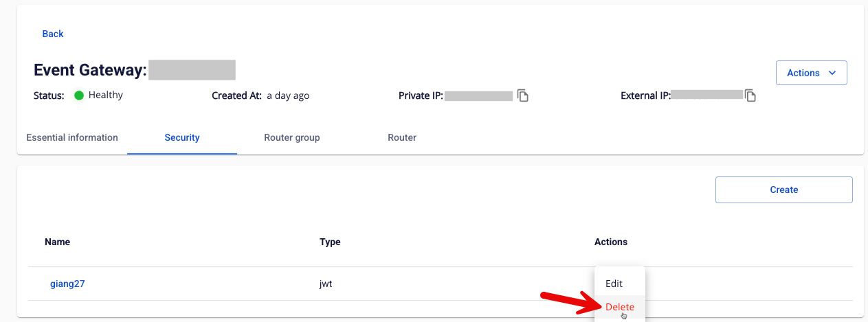Choose Edit from the context menu
Screen dimensions: 868x322
614,284
